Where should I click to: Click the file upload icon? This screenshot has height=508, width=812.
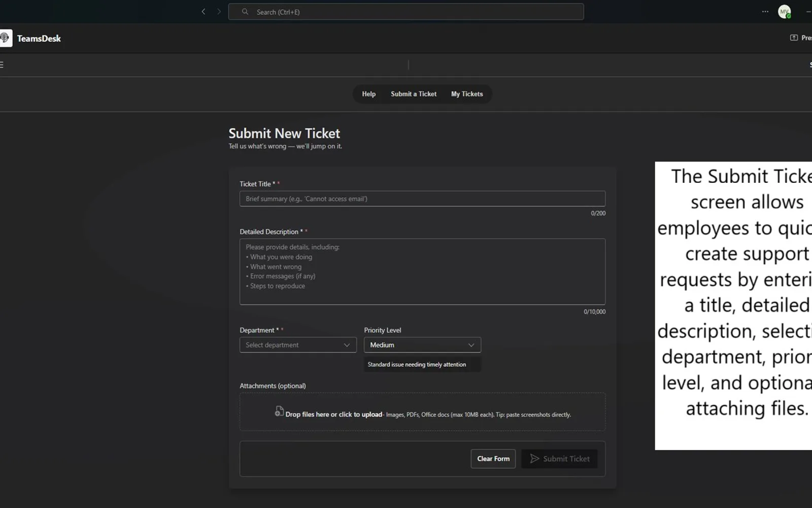[x=279, y=411]
